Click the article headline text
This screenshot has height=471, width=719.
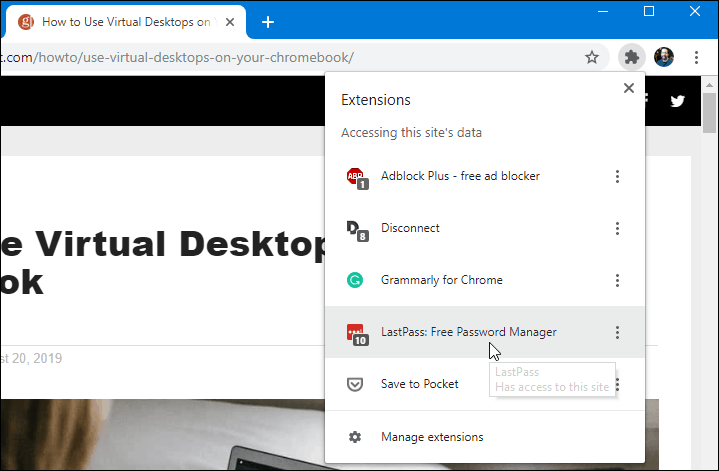pyautogui.click(x=162, y=263)
